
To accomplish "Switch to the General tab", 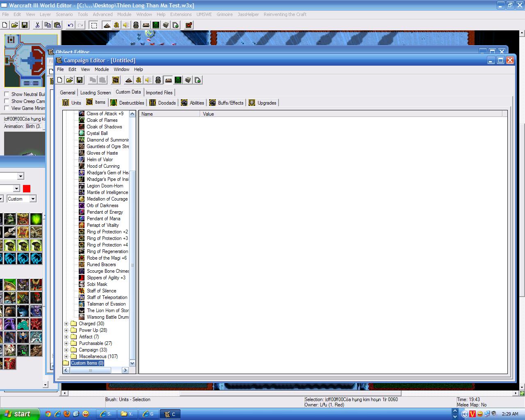I will 68,93.
